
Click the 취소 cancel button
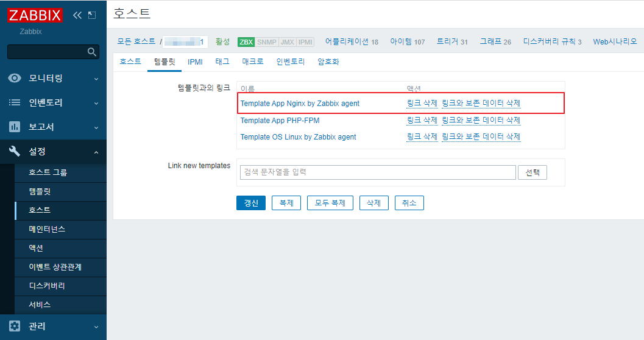409,203
